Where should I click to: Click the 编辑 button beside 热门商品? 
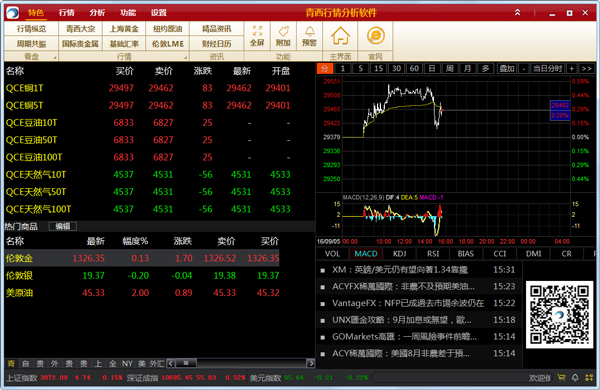click(x=63, y=227)
